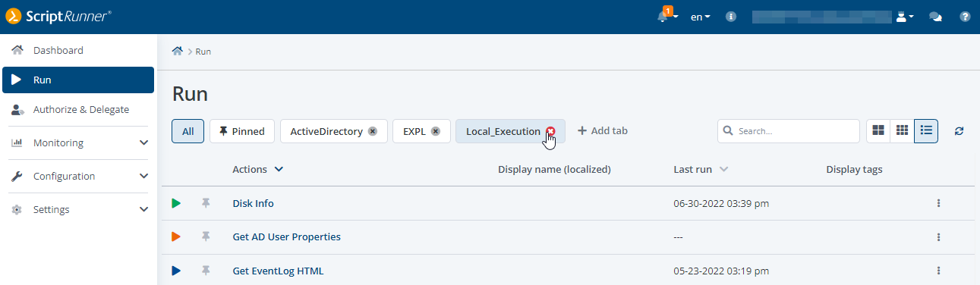
Task: Open the en language dropdown
Action: click(700, 17)
